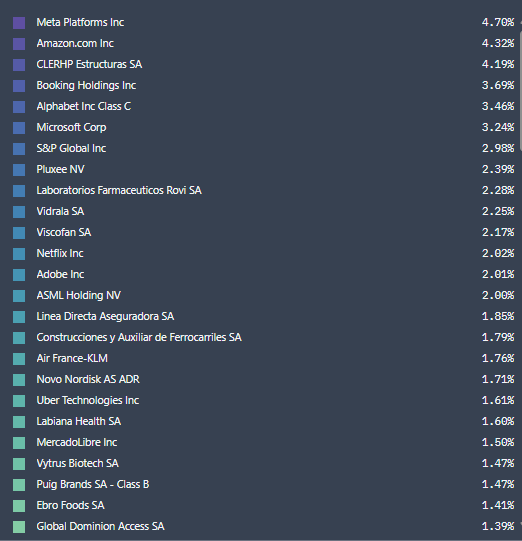Select the 2.17% Viscofan weight
The image size is (522, 541).
[498, 233]
